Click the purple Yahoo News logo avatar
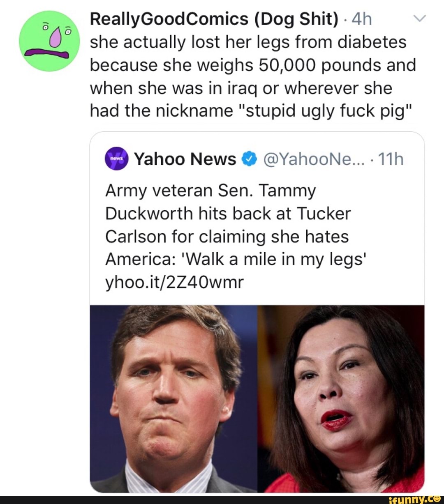 click(117, 159)
